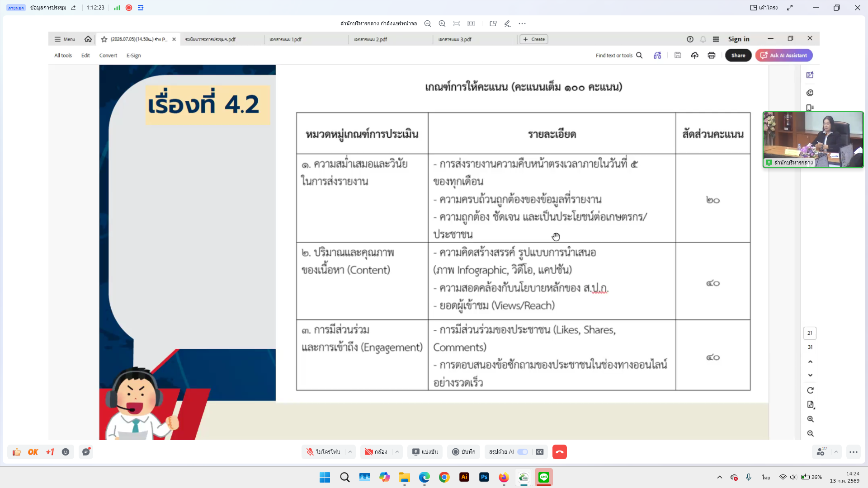This screenshot has width=868, height=488.
Task: Open Acrobat Menu
Action: 65,39
